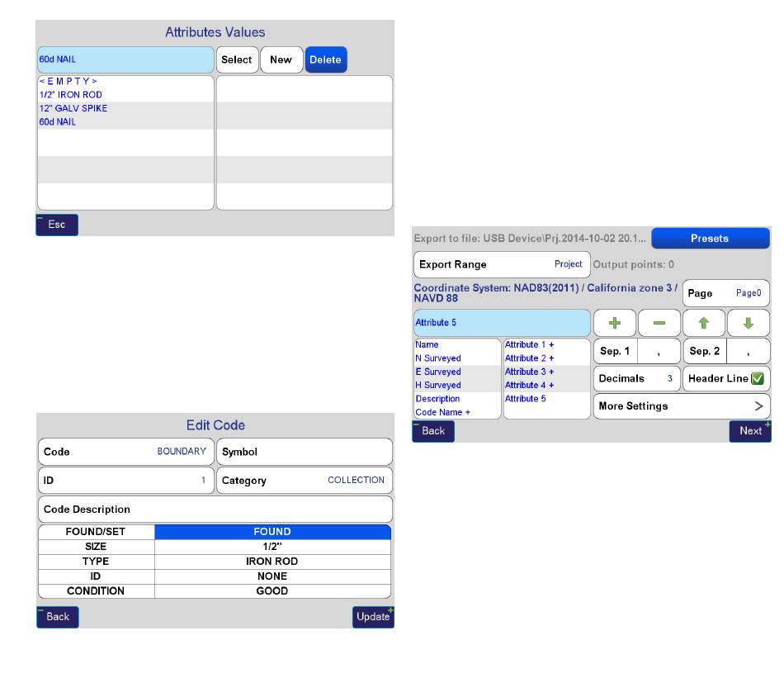Click Next in export screen
The height and width of the screenshot is (697, 784).
click(750, 431)
